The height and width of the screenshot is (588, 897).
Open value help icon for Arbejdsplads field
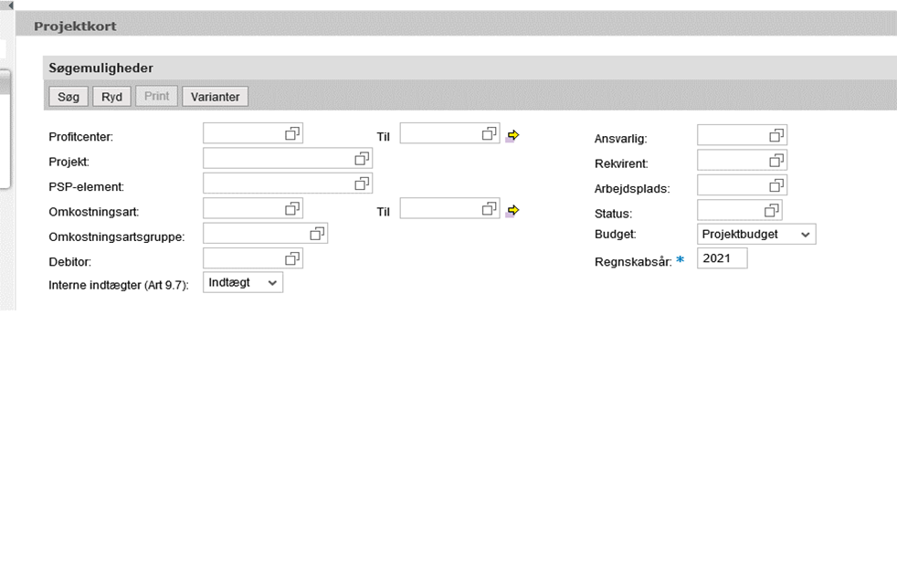[776, 185]
